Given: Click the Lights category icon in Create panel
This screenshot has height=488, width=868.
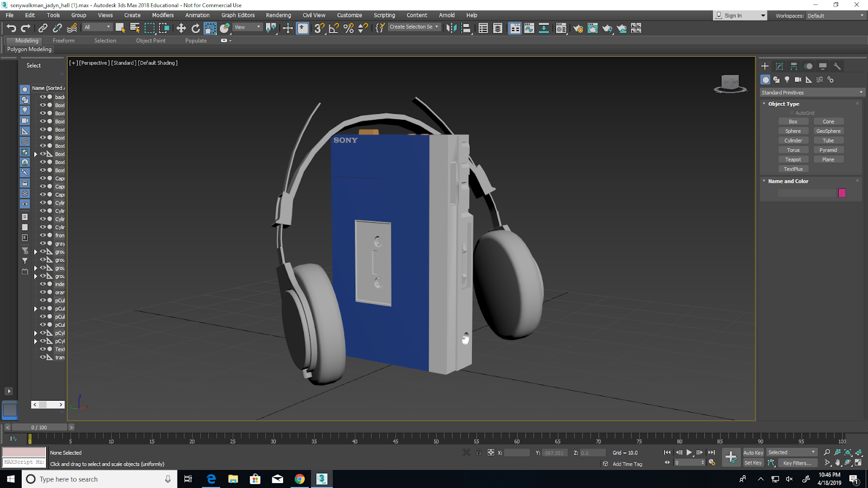Looking at the screenshot, I should pyautogui.click(x=787, y=79).
